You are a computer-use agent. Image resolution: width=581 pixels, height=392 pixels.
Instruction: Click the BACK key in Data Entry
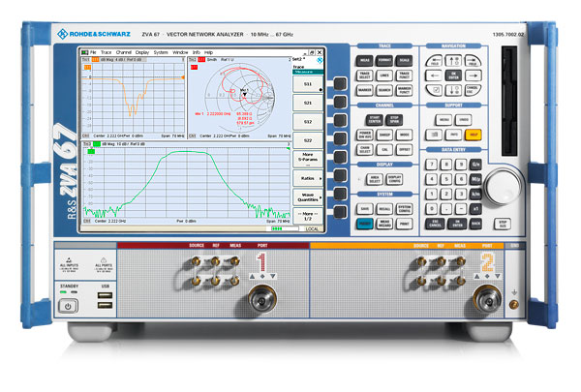tap(475, 224)
